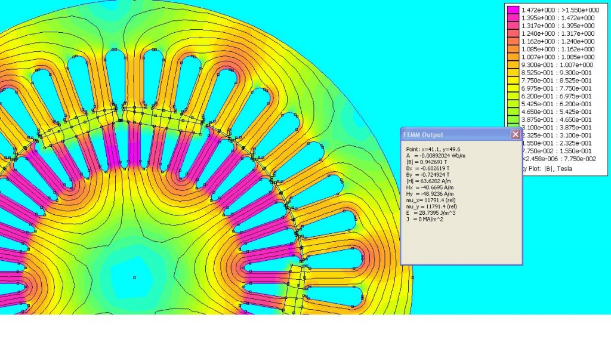Click the mu_y = 11791.4 (rel) line
The height and width of the screenshot is (364, 611).
click(431, 206)
